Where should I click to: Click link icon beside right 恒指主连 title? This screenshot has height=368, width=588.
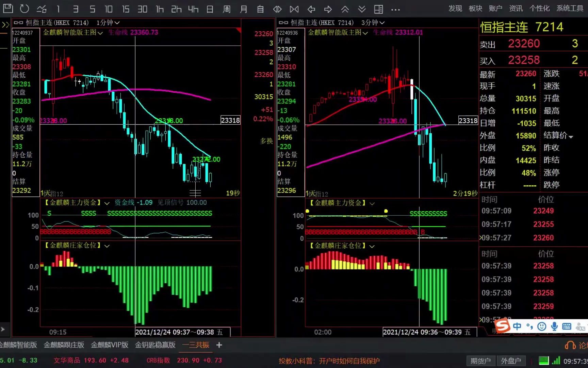coord(283,23)
